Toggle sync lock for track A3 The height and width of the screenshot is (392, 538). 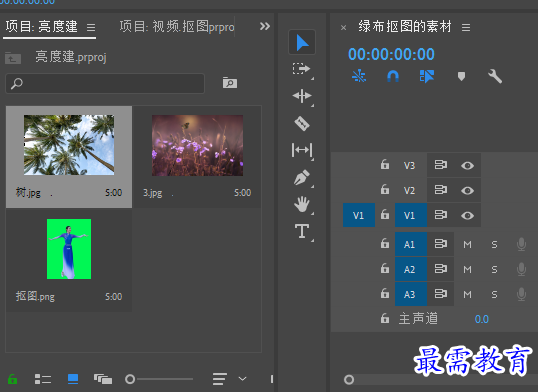tap(441, 294)
